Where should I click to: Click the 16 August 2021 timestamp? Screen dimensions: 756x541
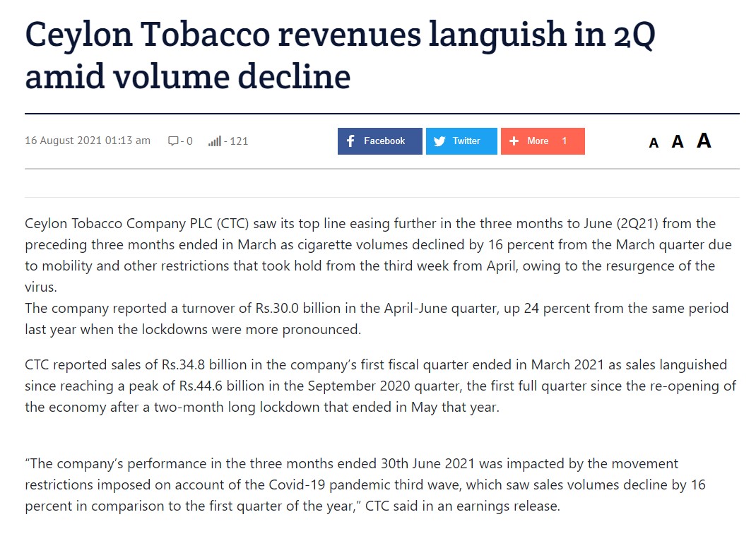point(88,141)
